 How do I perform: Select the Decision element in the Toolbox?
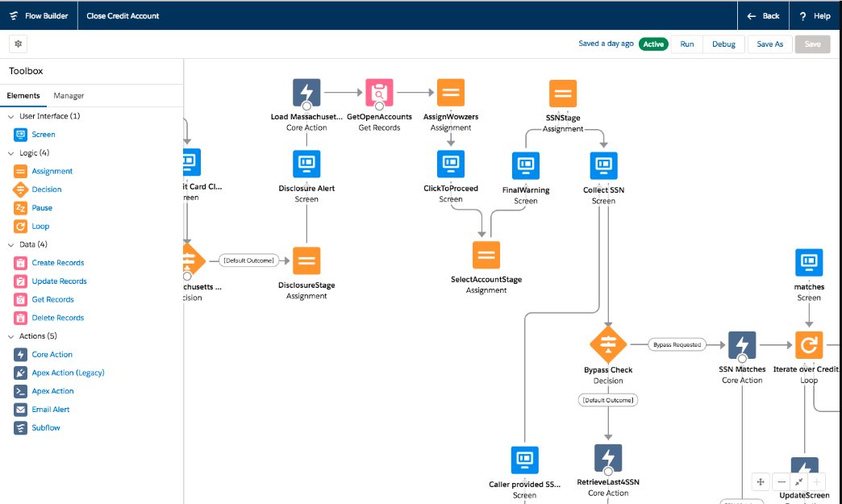click(47, 190)
